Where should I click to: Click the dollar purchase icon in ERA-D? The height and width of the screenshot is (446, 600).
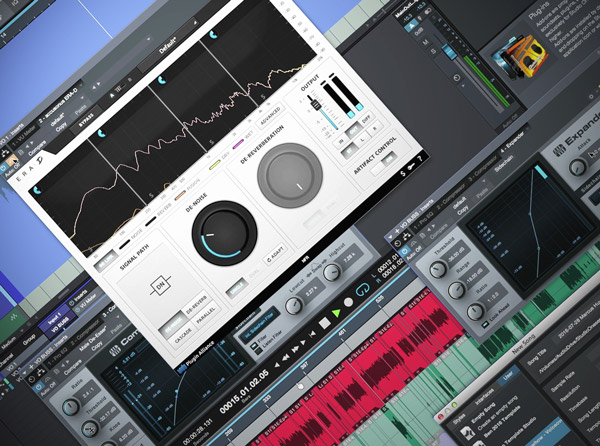pos(402,174)
